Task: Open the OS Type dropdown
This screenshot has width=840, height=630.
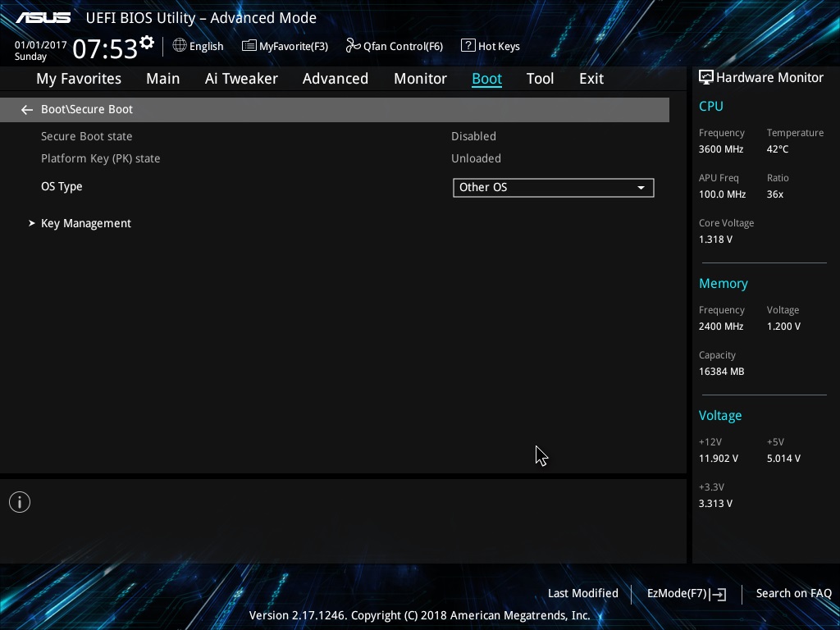Action: 554,188
